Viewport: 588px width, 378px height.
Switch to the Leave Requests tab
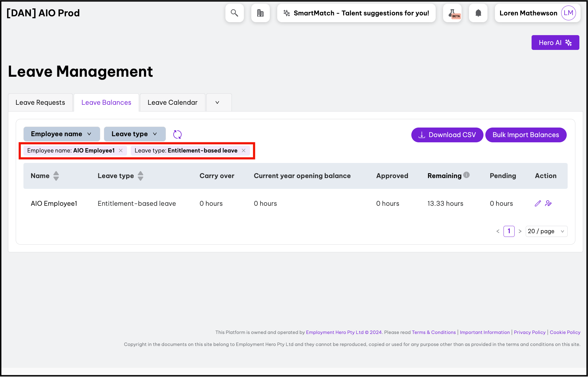pos(40,102)
